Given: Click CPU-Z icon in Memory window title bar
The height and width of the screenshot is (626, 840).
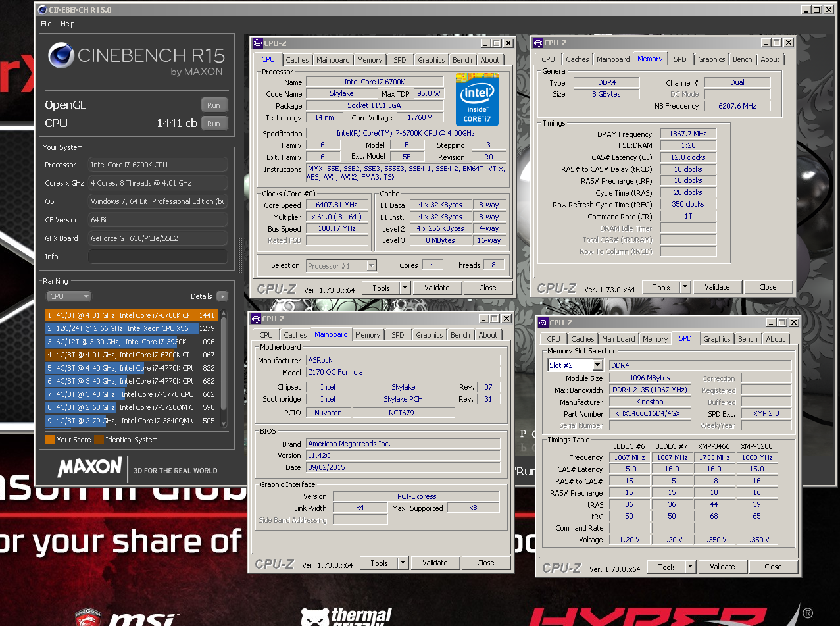Looking at the screenshot, I should click(x=537, y=43).
